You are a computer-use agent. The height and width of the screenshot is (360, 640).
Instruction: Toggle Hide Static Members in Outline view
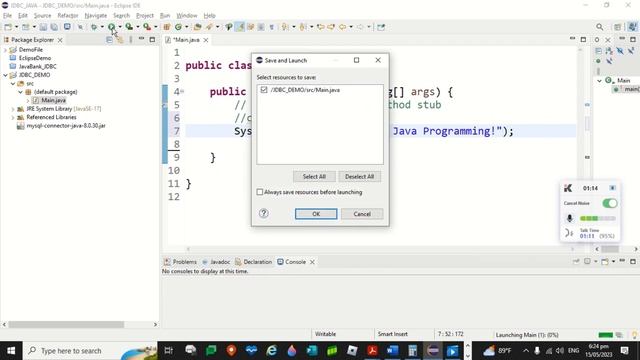[x=631, y=51]
